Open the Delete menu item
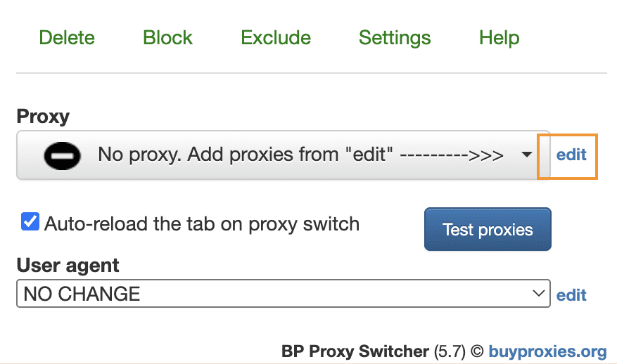 coord(67,38)
